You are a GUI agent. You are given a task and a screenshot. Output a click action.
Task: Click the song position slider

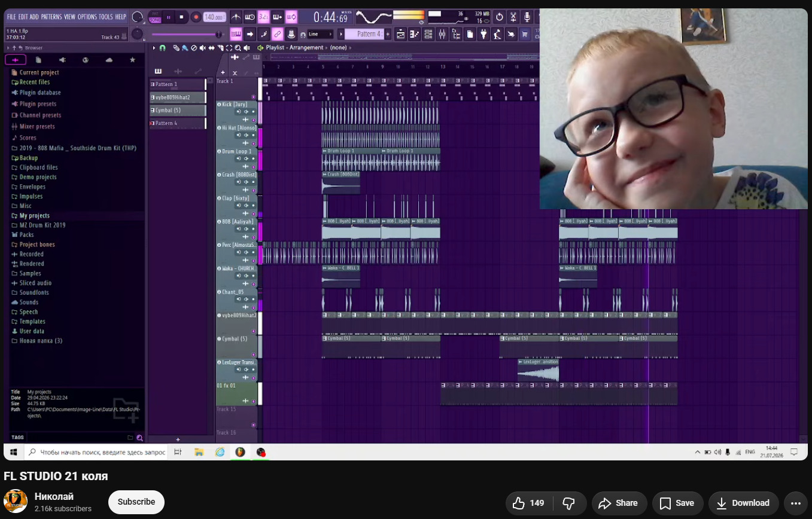click(187, 34)
